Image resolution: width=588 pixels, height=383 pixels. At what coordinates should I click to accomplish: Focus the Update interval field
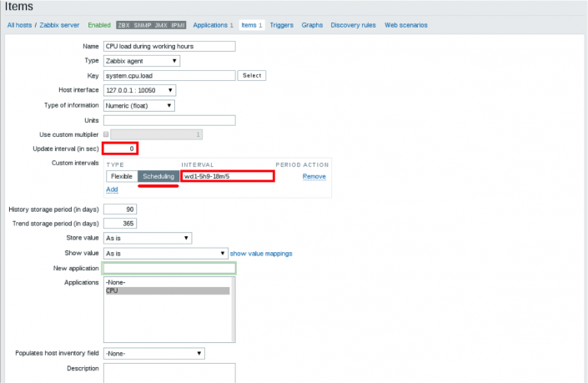pyautogui.click(x=120, y=149)
